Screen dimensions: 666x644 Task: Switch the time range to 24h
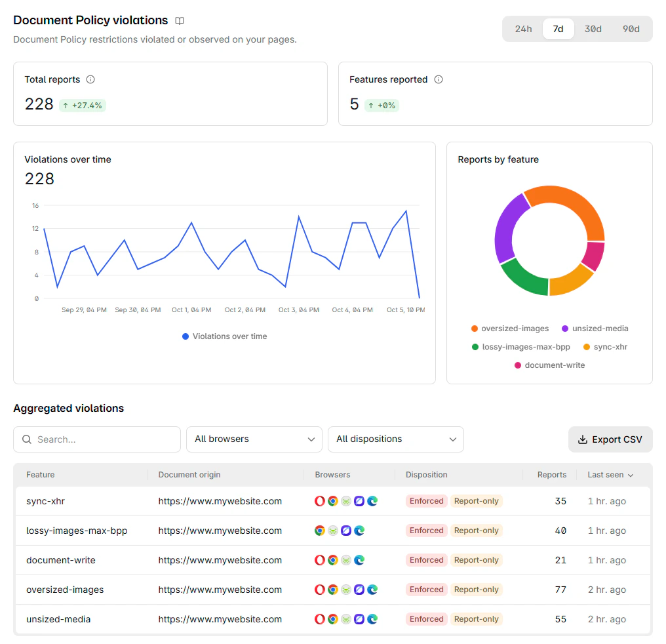click(523, 29)
